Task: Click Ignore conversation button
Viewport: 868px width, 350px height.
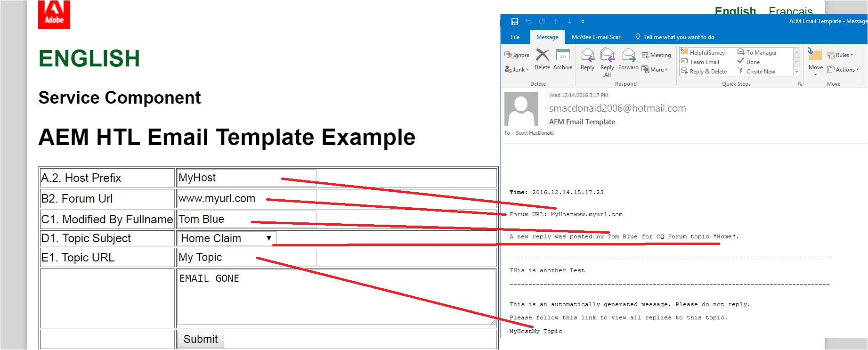Action: (x=517, y=55)
